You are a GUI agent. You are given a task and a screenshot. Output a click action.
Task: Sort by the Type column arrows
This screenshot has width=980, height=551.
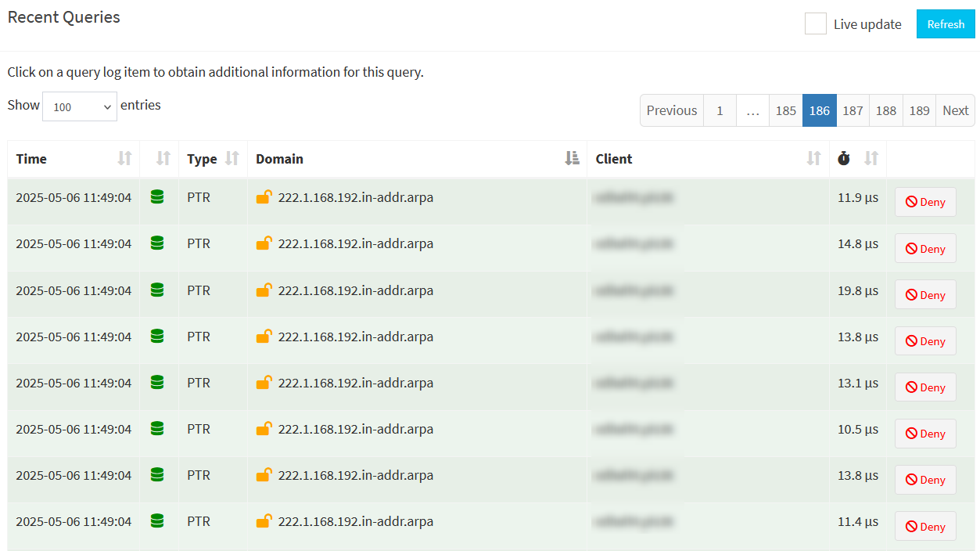click(232, 159)
